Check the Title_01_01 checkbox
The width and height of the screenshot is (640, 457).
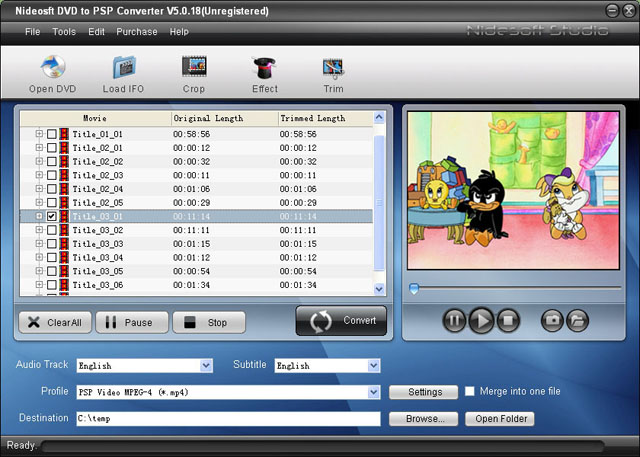[x=52, y=133]
